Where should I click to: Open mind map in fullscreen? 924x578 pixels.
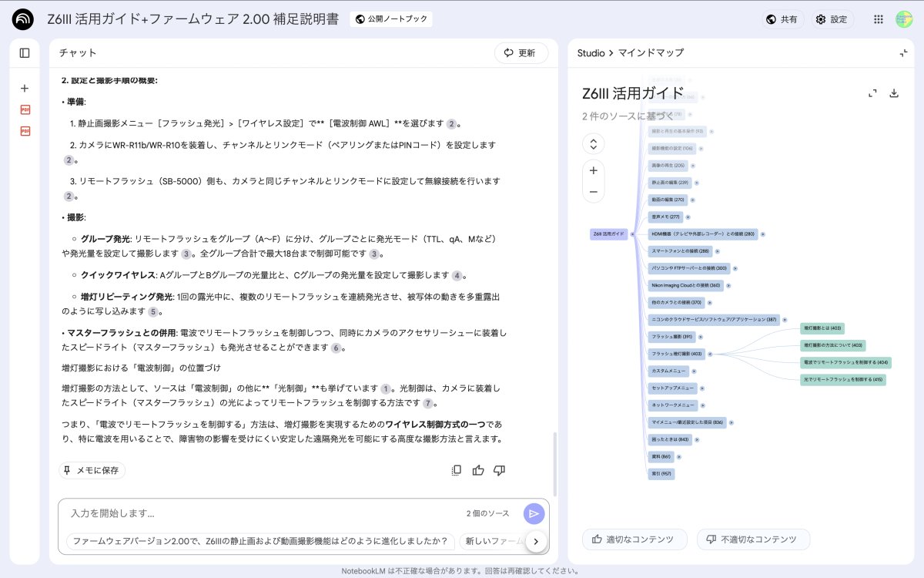pyautogui.click(x=872, y=93)
